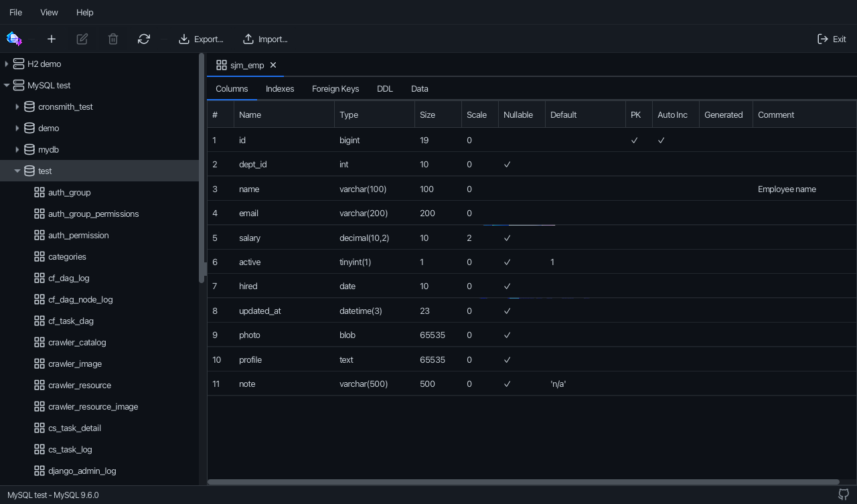Click the edit pencil toolbar icon
The width and height of the screenshot is (857, 504).
82,39
